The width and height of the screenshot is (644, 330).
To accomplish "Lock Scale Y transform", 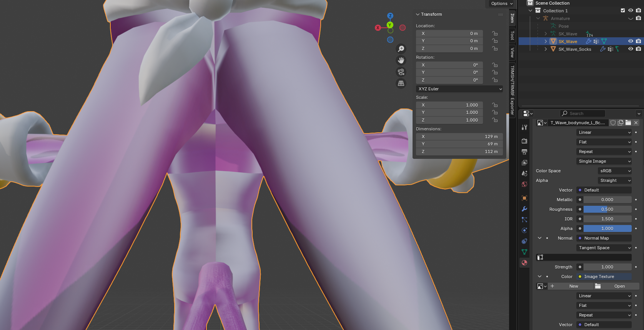I will [495, 112].
